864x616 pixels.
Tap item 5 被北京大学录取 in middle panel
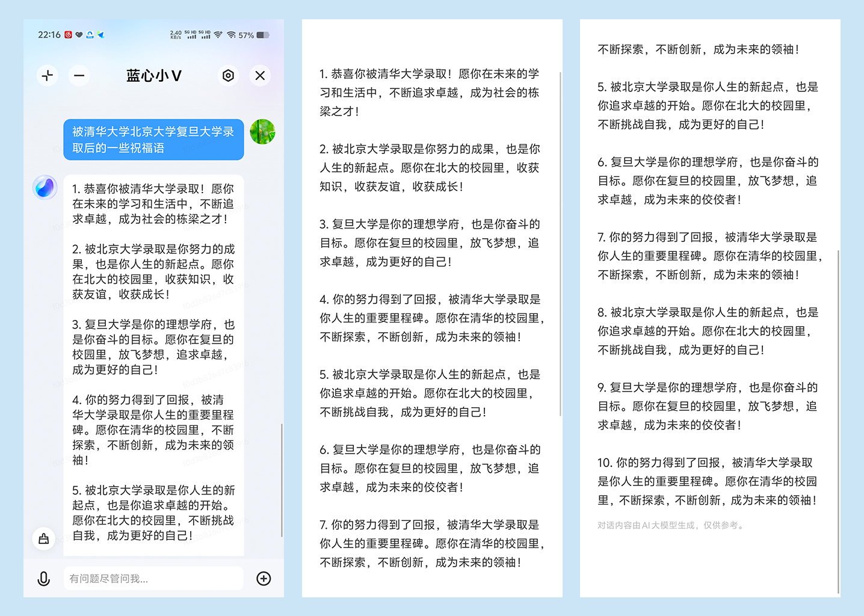pyautogui.click(x=430, y=393)
